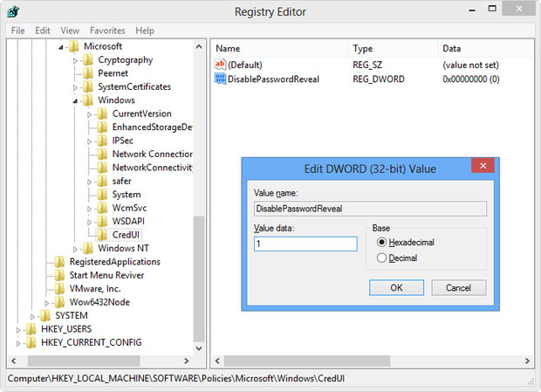Open the Favorites menu
541x392 pixels.
click(x=107, y=31)
